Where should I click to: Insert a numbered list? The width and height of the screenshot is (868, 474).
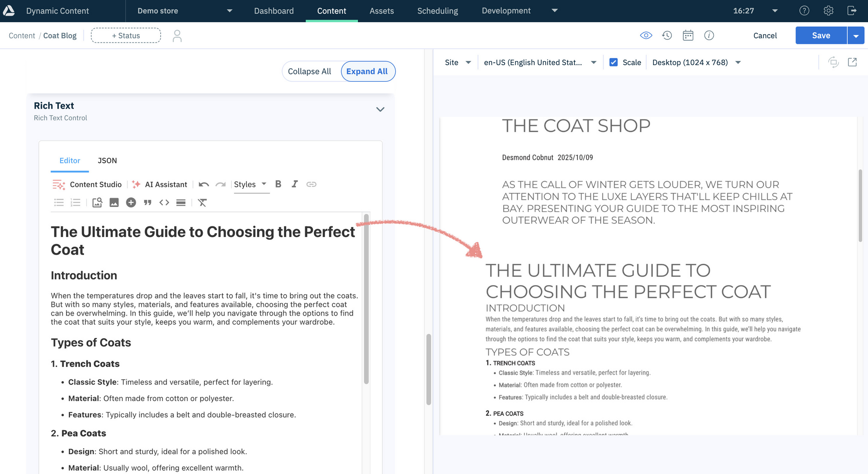point(75,202)
